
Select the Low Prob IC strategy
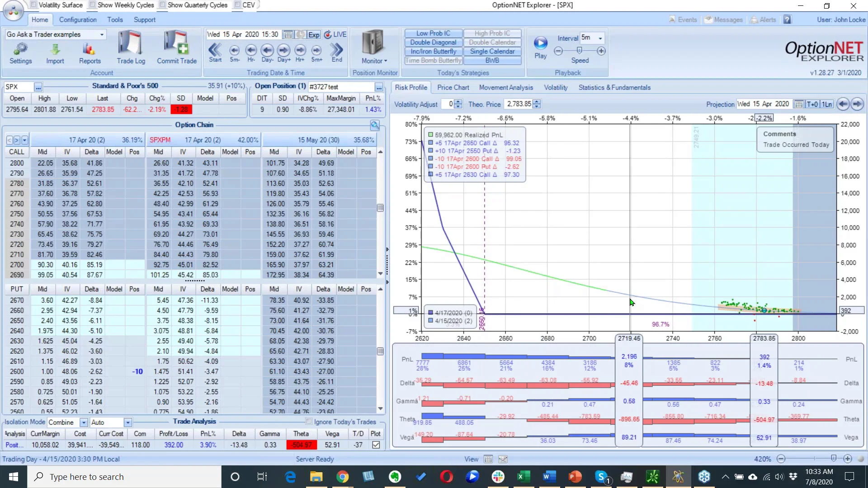[433, 33]
